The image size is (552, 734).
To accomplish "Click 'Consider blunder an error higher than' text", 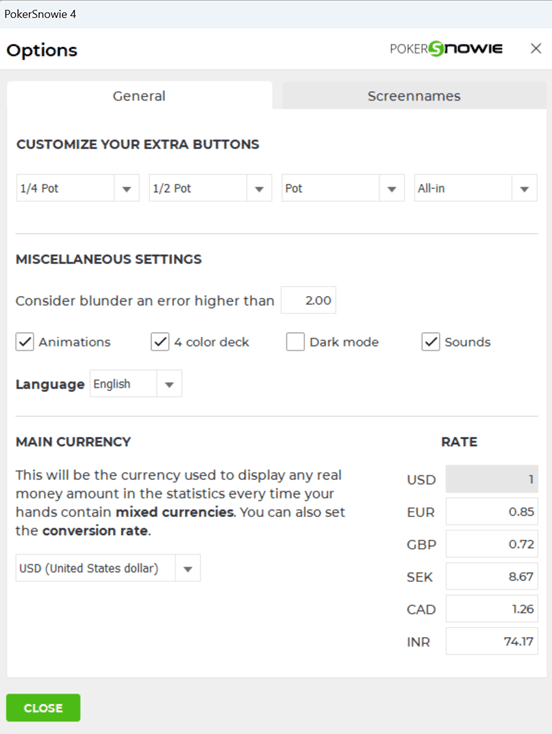I will 145,301.
